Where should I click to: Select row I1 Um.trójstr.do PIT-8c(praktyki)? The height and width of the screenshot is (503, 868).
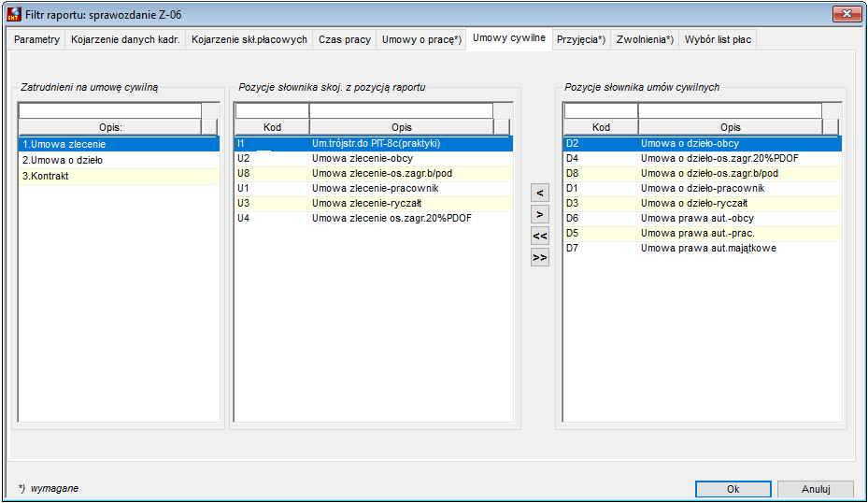374,143
